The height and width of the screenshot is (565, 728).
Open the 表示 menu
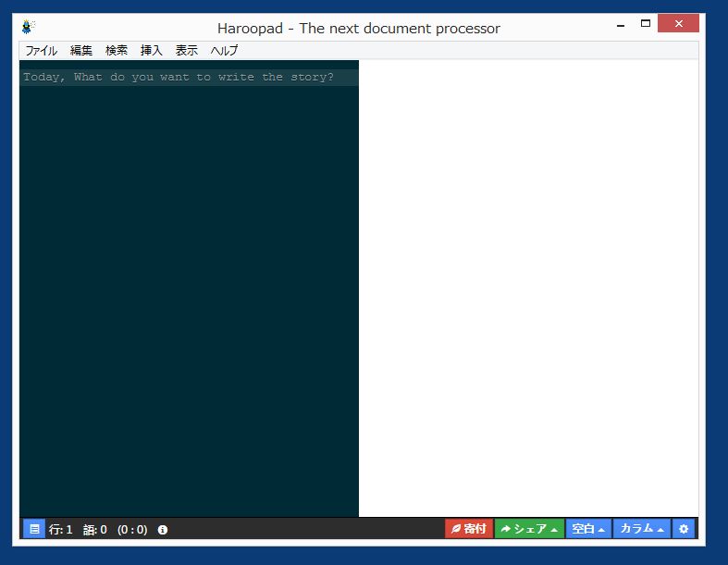[187, 50]
